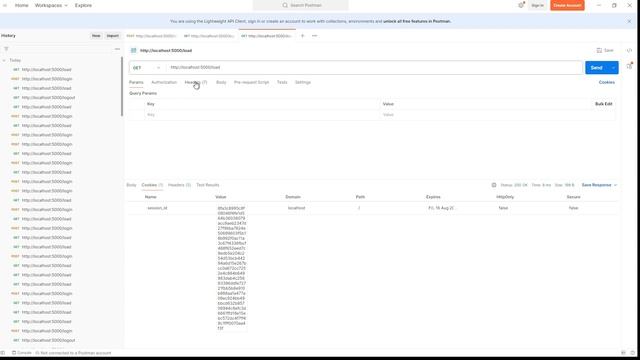Image resolution: width=640 pixels, height=360 pixels.
Task: Show the response Body tab
Action: tap(131, 185)
